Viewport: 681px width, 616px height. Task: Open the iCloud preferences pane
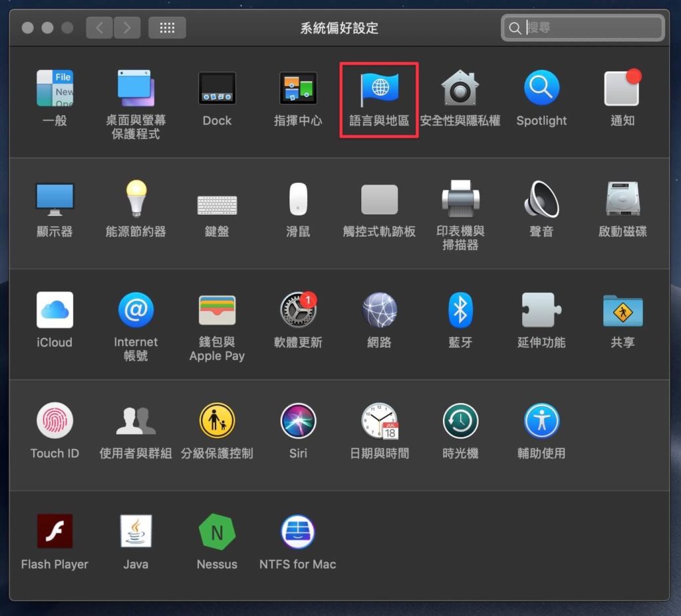click(55, 310)
